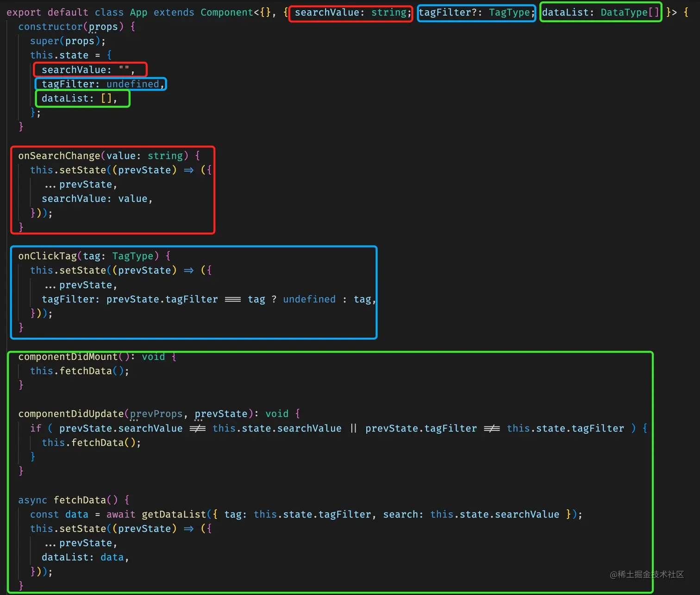Click the "dataList: DataType[]" type declaration
The width and height of the screenshot is (700, 595).
600,13
